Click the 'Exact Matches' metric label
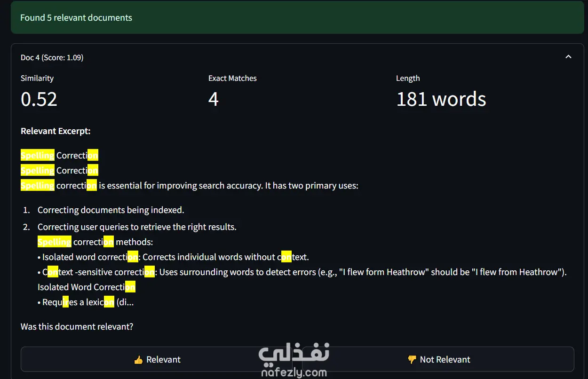Viewport: 588px width, 379px height. [x=232, y=78]
